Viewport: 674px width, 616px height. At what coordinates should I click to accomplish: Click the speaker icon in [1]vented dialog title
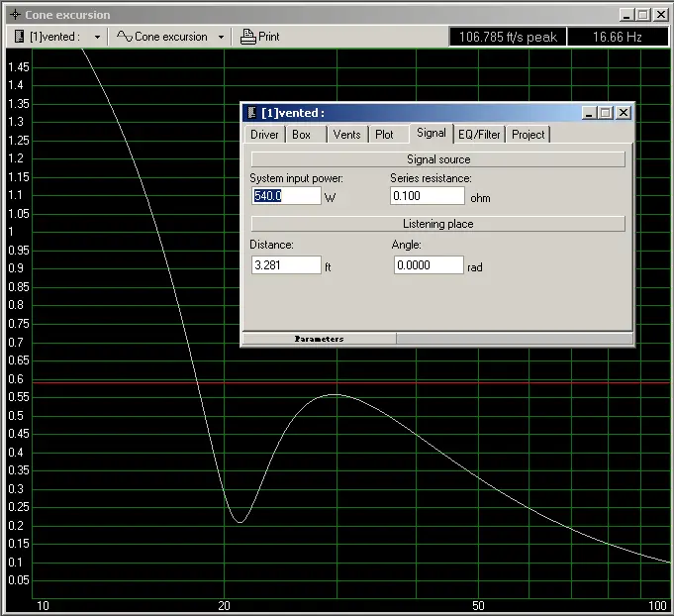(x=252, y=113)
